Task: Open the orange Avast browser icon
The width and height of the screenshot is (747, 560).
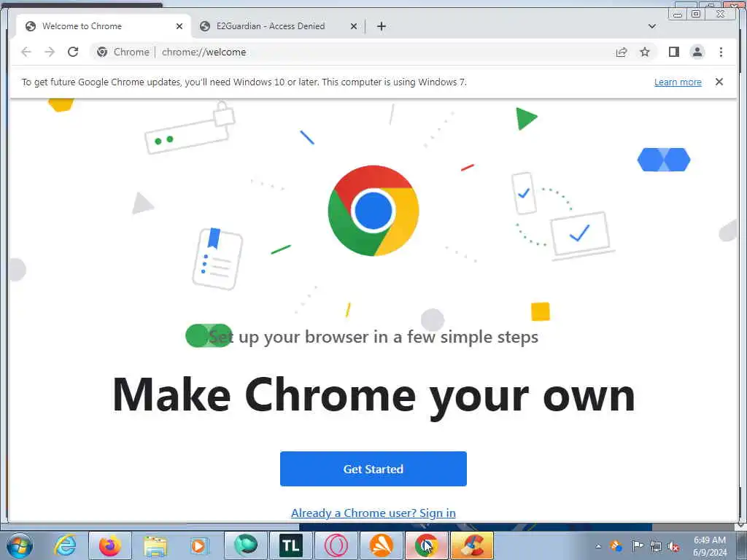Action: click(381, 545)
